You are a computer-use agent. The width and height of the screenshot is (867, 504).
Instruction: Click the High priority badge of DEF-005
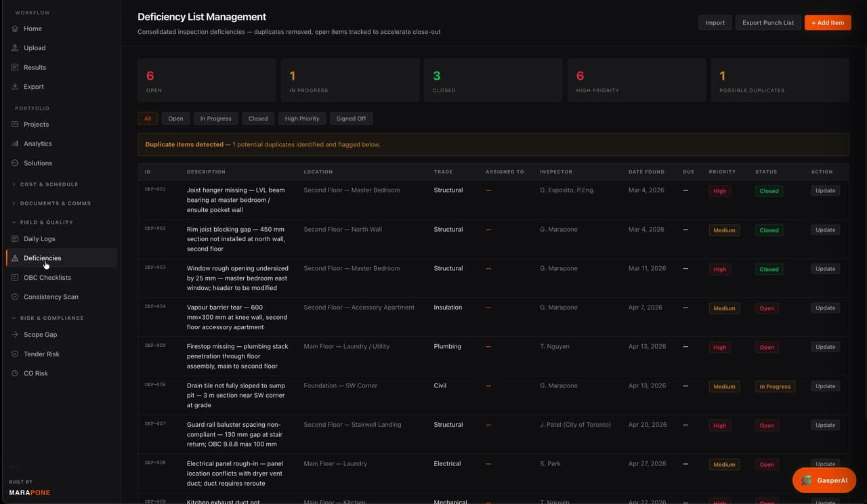(x=719, y=348)
